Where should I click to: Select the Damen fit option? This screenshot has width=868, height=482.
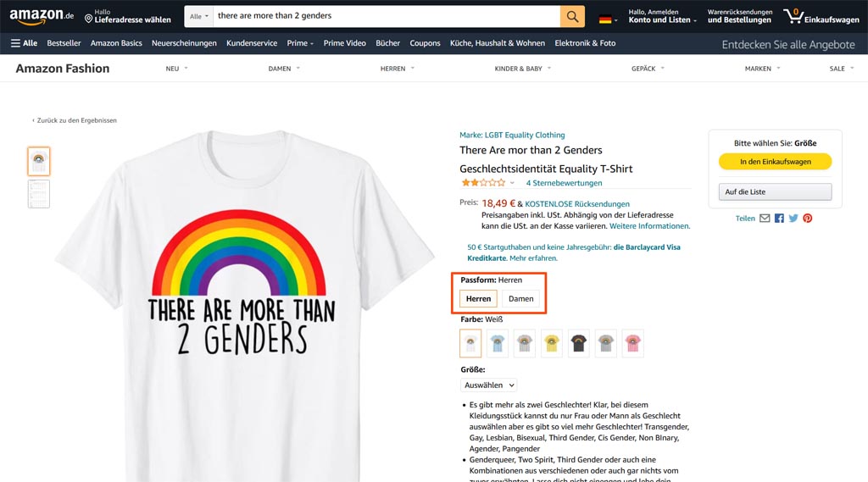(x=520, y=299)
